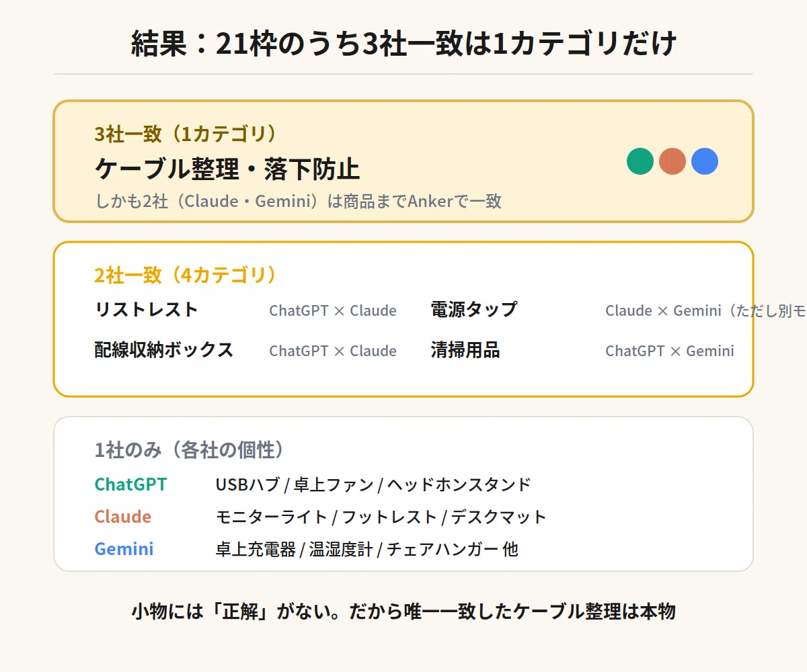Click the 1社のみ(各社の個性) heading
The image size is (807, 672).
(190, 450)
